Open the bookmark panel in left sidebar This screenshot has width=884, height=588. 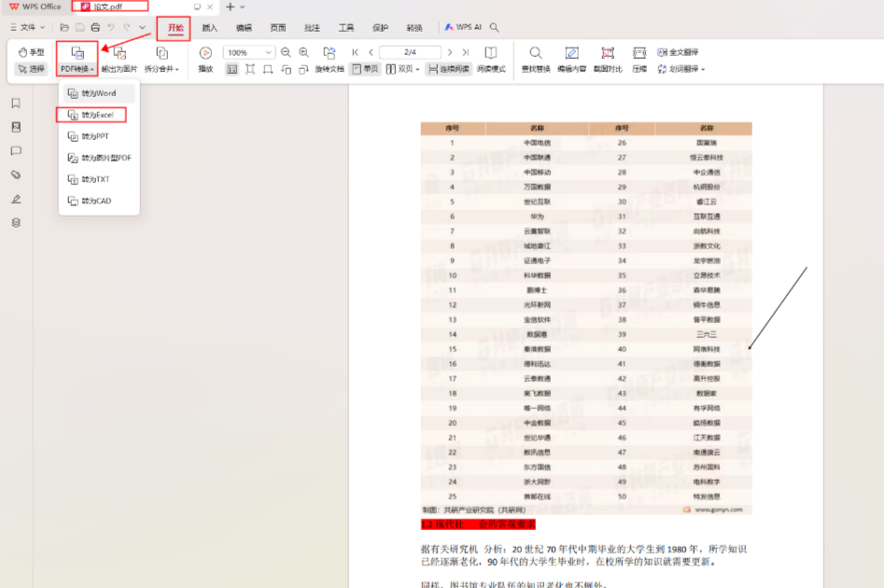tap(16, 104)
